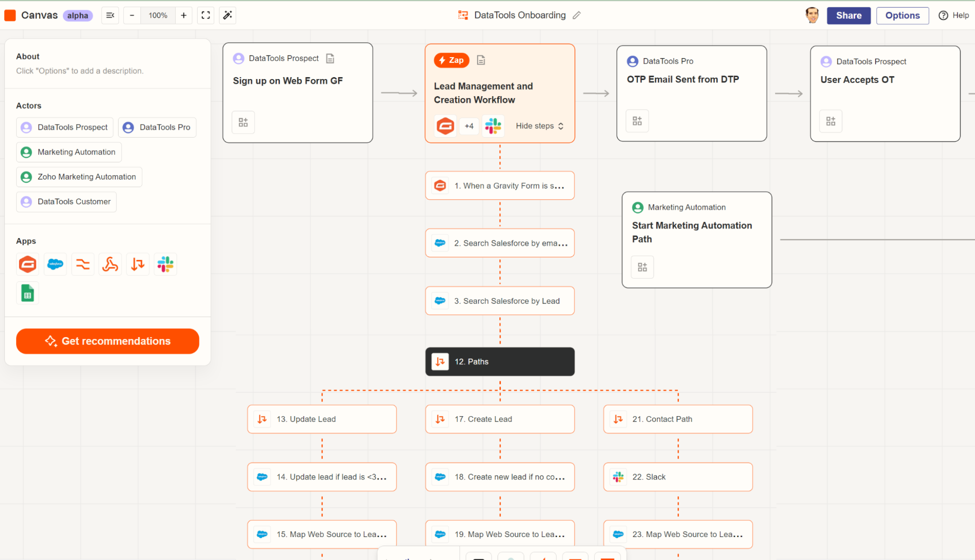Image resolution: width=975 pixels, height=560 pixels.
Task: Click the Slack app icon in Apps
Action: click(165, 264)
